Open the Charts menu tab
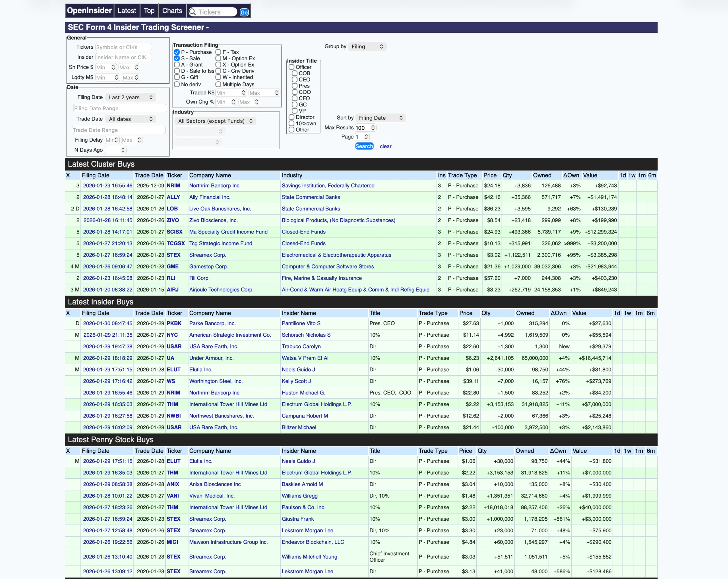 pos(172,11)
